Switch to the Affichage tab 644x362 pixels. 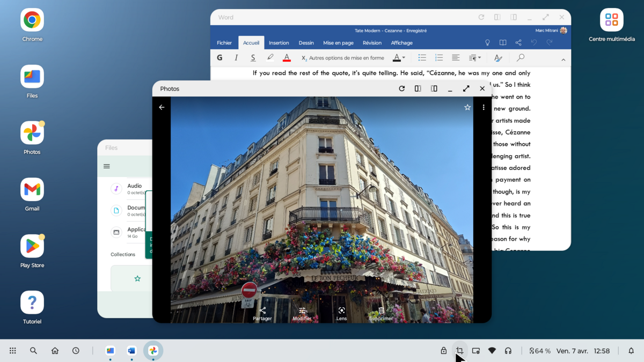click(401, 43)
